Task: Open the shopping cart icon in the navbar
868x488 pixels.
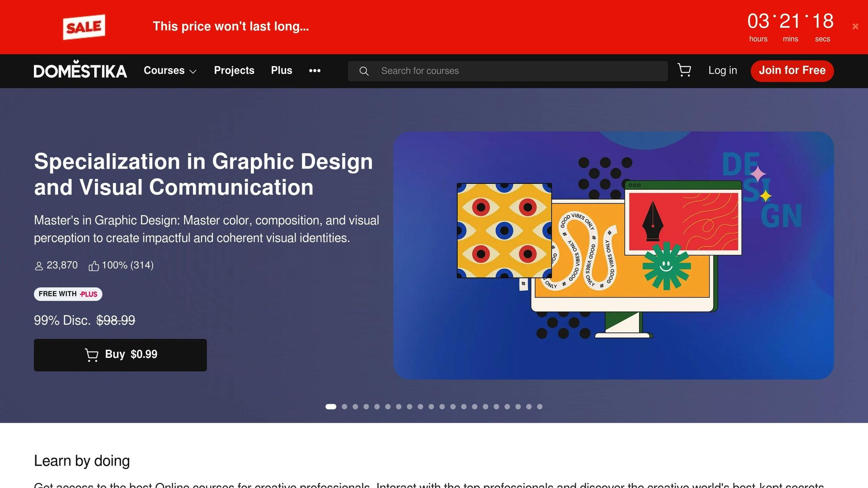Action: [684, 70]
